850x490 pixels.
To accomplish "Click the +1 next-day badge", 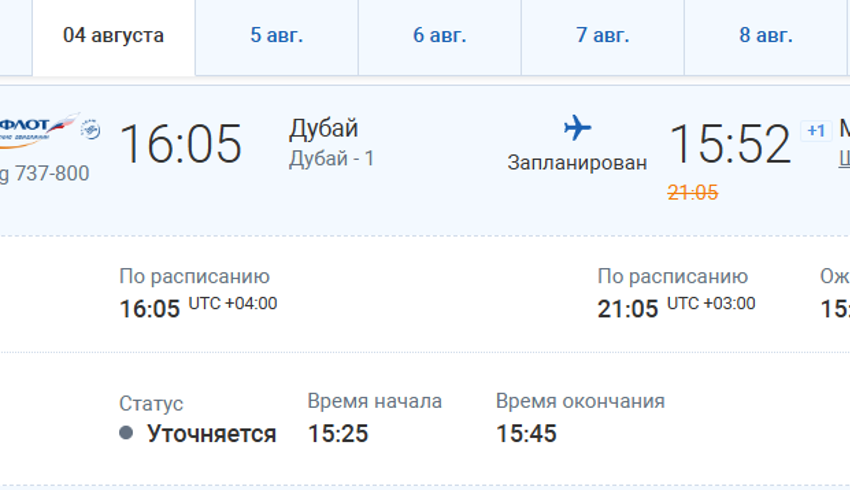I will coord(816,131).
